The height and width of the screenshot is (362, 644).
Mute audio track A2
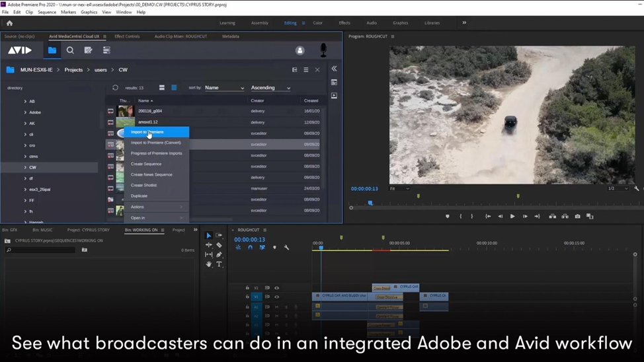(x=277, y=316)
